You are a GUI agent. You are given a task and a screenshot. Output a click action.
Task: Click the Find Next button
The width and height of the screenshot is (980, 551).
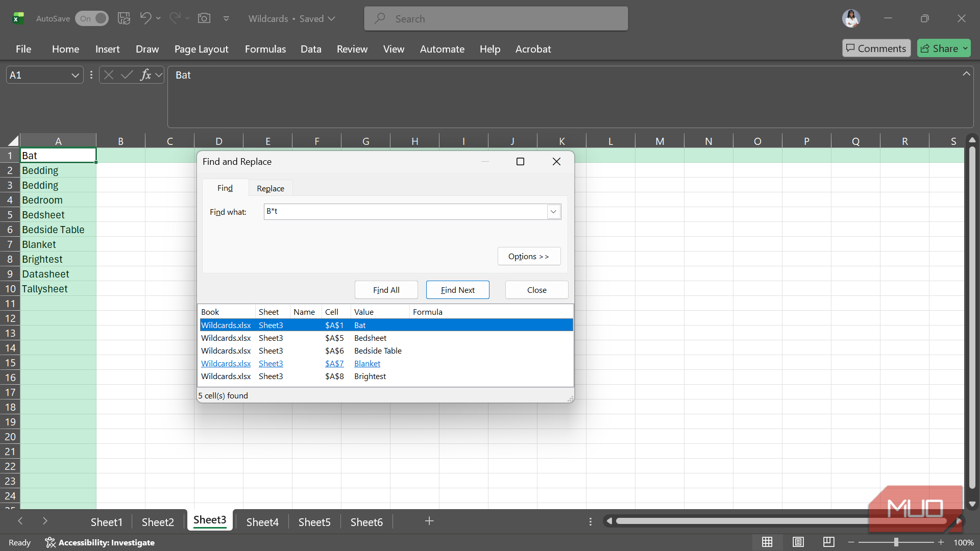click(458, 290)
